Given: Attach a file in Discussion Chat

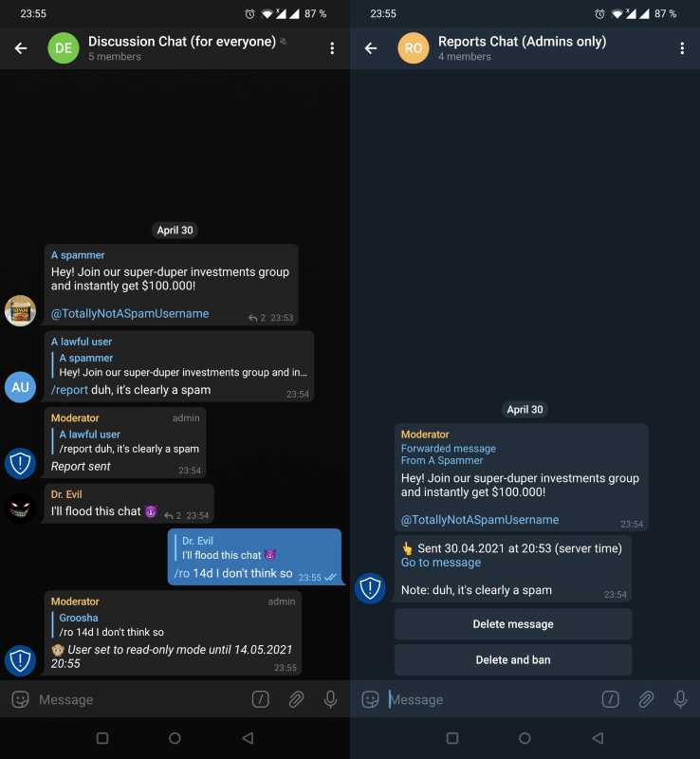Looking at the screenshot, I should 296,699.
